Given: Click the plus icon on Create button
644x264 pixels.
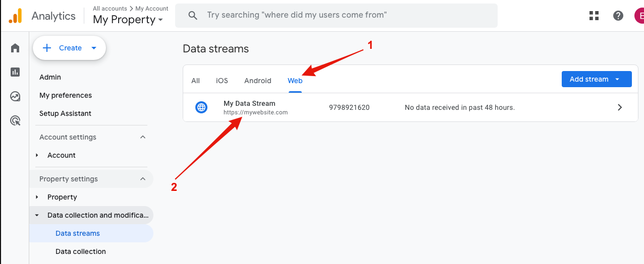Looking at the screenshot, I should tap(47, 48).
